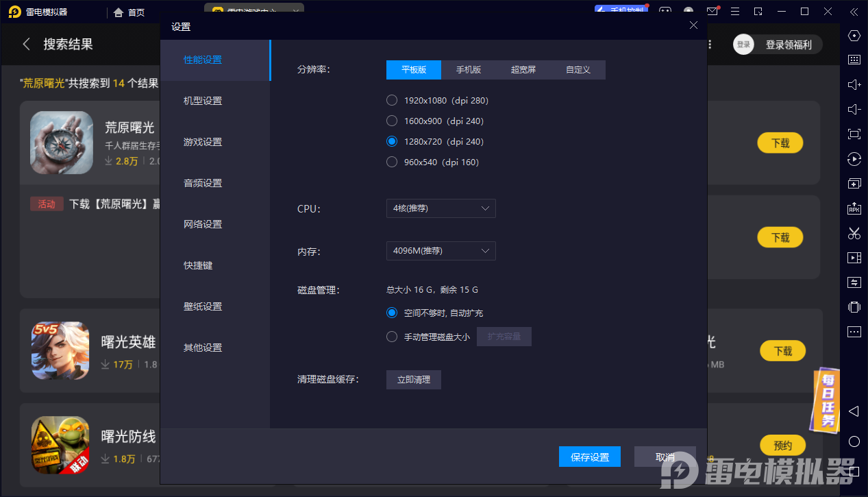Clean the disk cache immediately

[x=413, y=379]
